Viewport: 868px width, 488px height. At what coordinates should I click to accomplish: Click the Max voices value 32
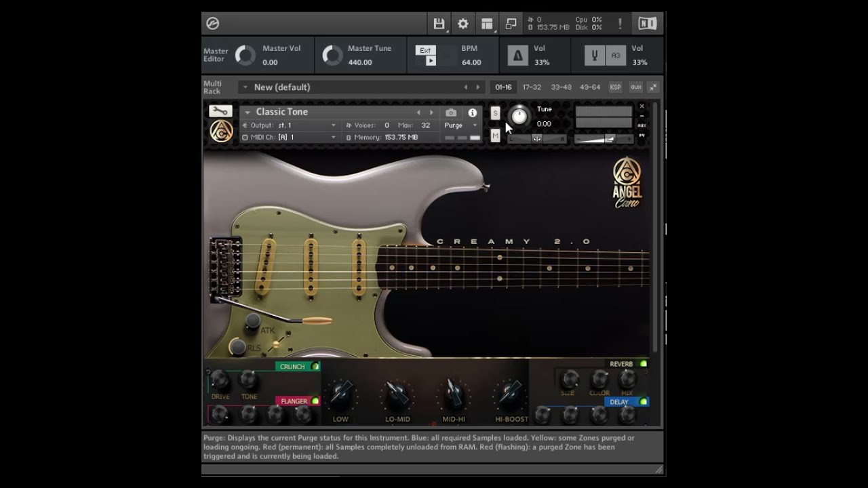426,125
